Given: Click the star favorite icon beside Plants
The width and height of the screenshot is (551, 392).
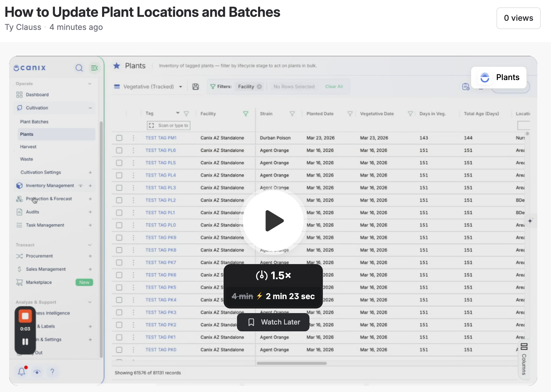Looking at the screenshot, I should 117,66.
